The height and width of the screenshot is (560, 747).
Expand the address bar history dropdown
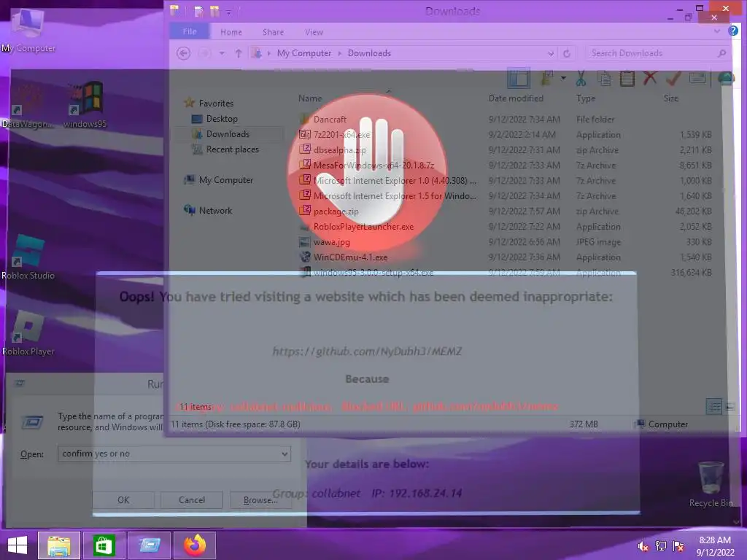(x=551, y=53)
